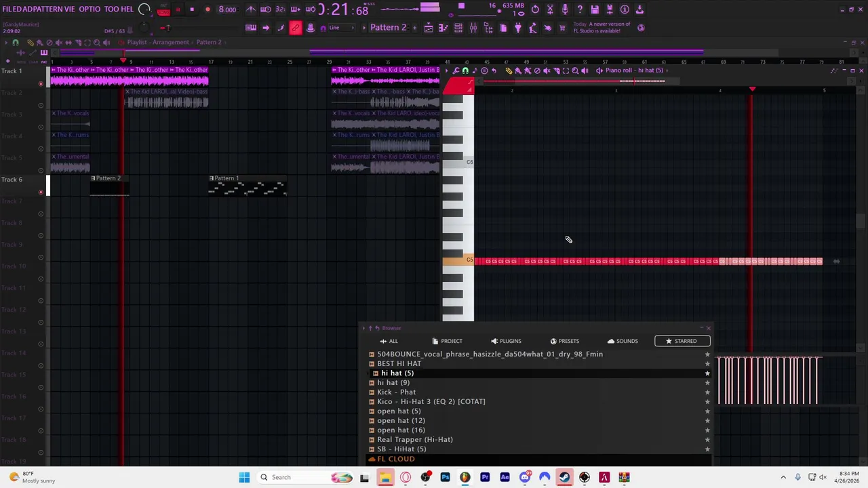Click the undo history icon
The image size is (868, 488).
point(535,9)
